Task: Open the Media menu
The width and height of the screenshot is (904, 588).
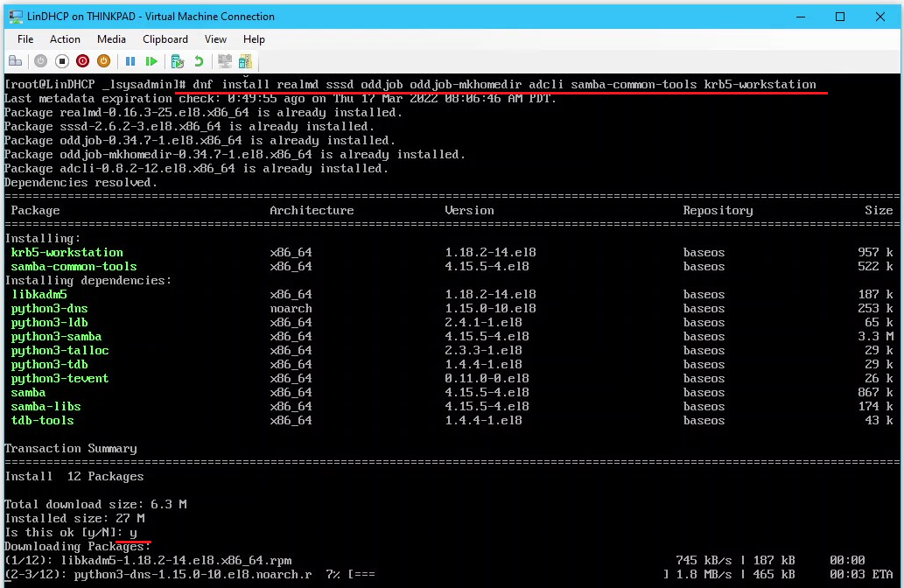Action: coord(111,39)
